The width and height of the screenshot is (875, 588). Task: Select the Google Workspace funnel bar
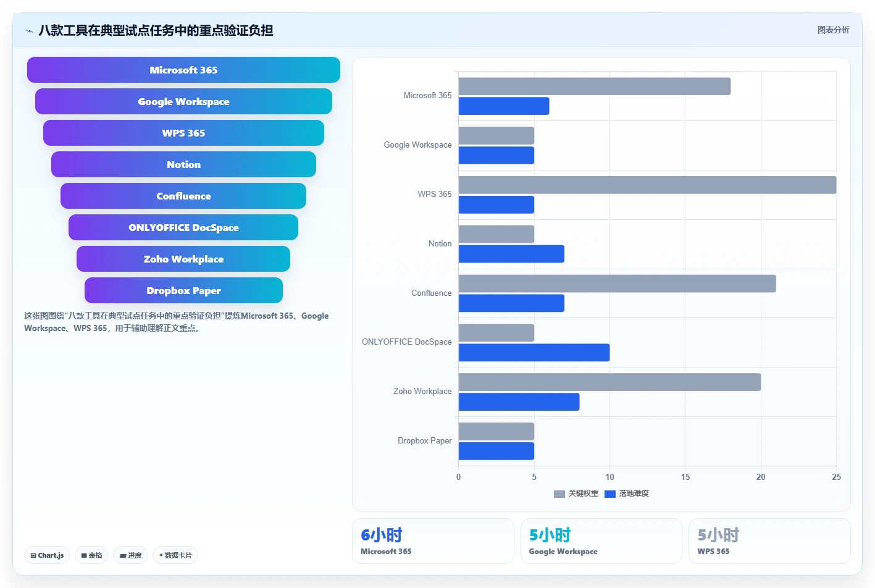(183, 101)
